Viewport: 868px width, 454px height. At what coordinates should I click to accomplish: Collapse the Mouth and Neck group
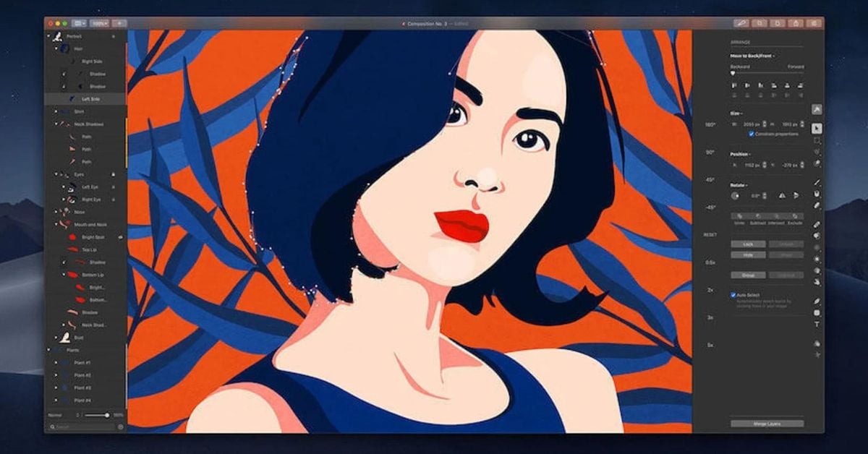point(56,224)
